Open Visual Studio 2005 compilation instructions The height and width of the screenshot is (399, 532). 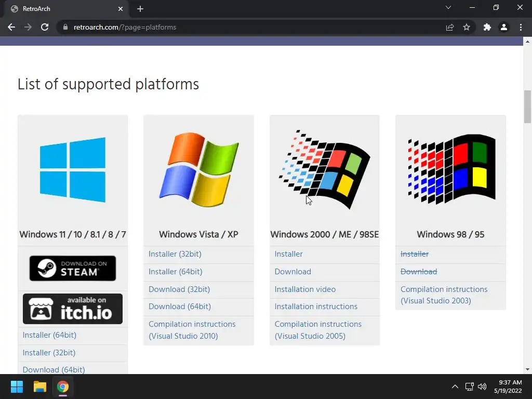tap(318, 330)
